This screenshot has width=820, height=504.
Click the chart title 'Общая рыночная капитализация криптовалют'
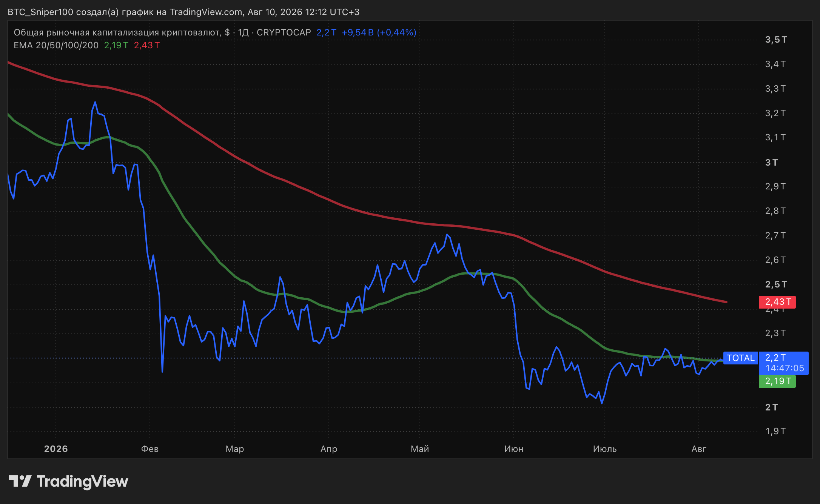tap(117, 32)
